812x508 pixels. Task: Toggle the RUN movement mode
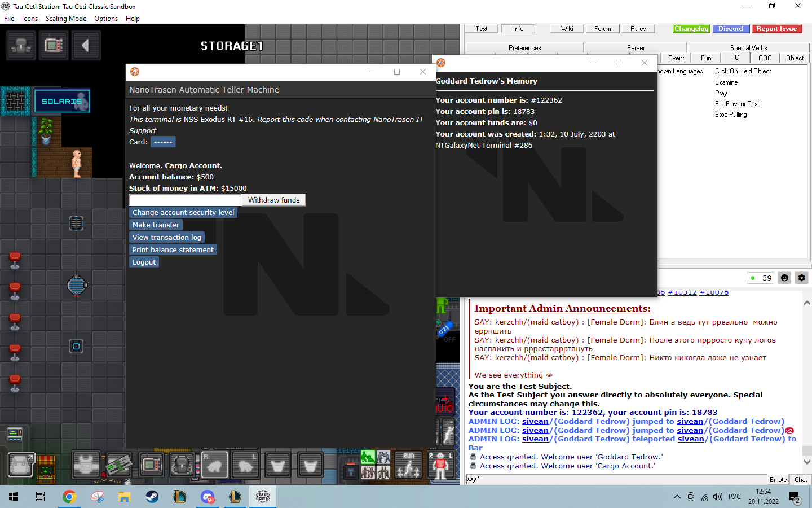click(408, 466)
